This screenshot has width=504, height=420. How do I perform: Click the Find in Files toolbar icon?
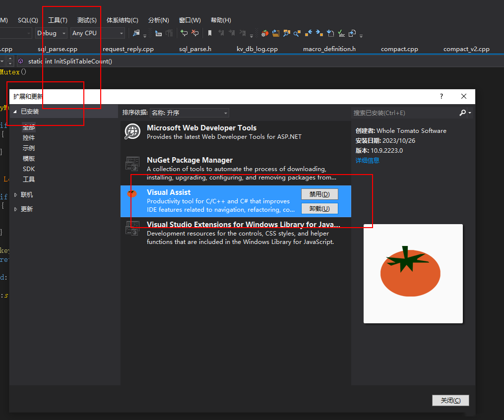pos(136,33)
